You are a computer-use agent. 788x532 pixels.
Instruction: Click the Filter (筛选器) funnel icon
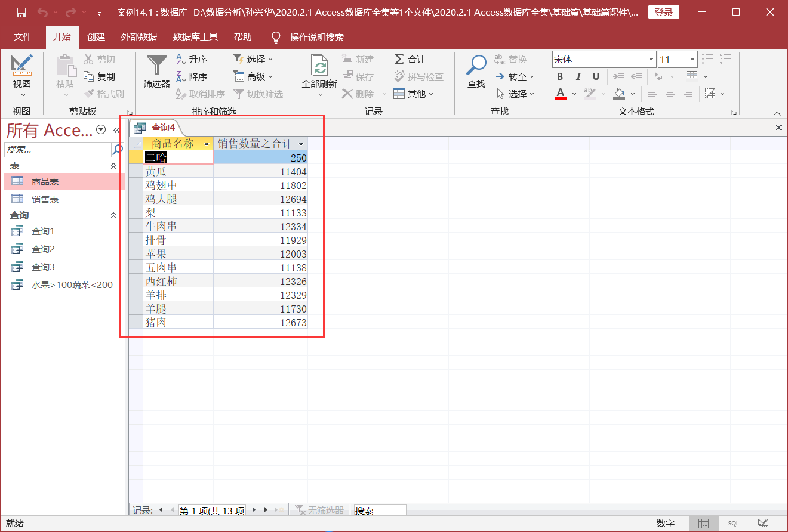point(157,65)
